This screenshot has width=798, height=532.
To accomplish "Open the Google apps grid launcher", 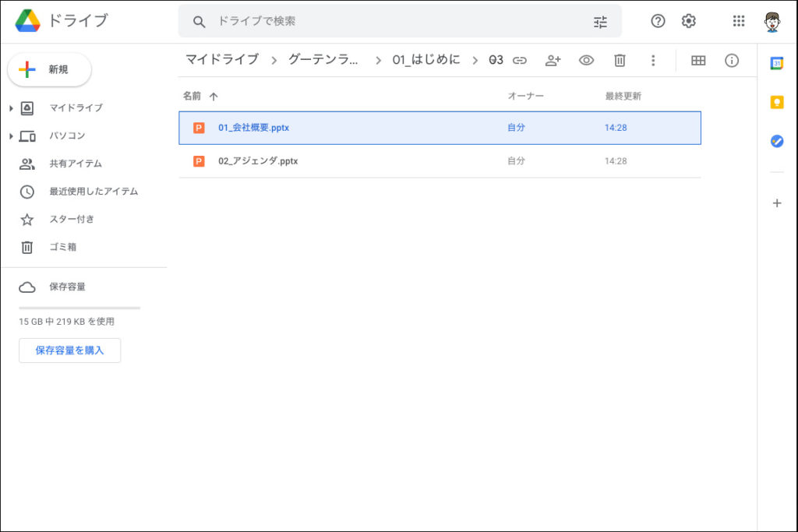I will (x=739, y=21).
